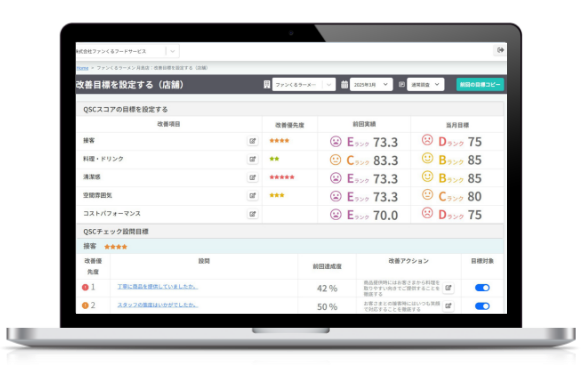Click the face icon in 空間雰囲気 monthly target
The height and width of the screenshot is (366, 584).
pos(428,194)
